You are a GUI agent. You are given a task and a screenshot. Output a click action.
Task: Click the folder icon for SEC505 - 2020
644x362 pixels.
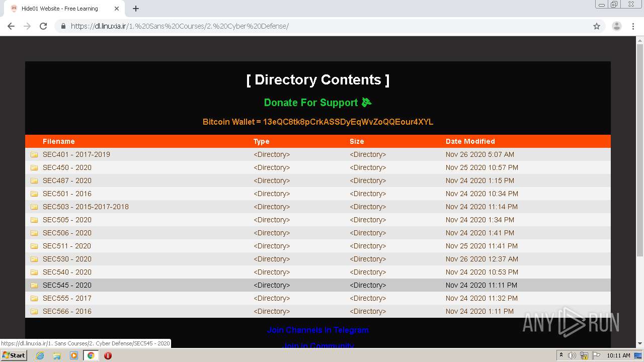[34, 220]
